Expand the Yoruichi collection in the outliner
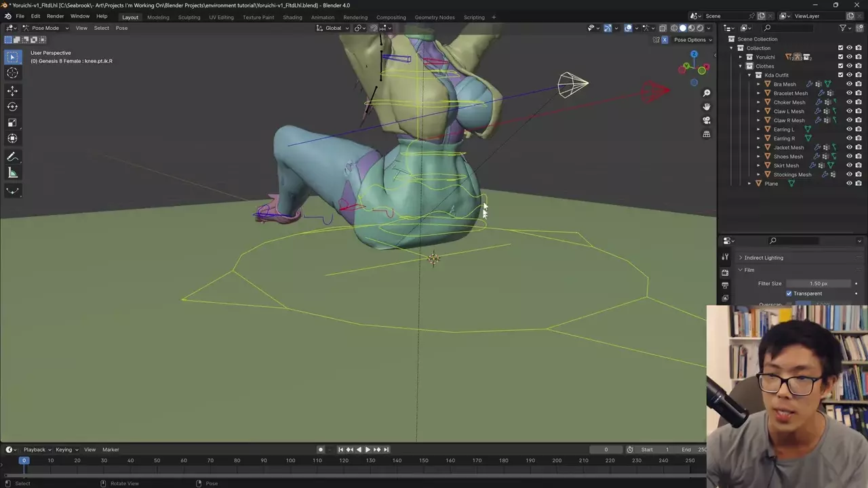Image resolution: width=868 pixels, height=488 pixels. click(x=741, y=57)
